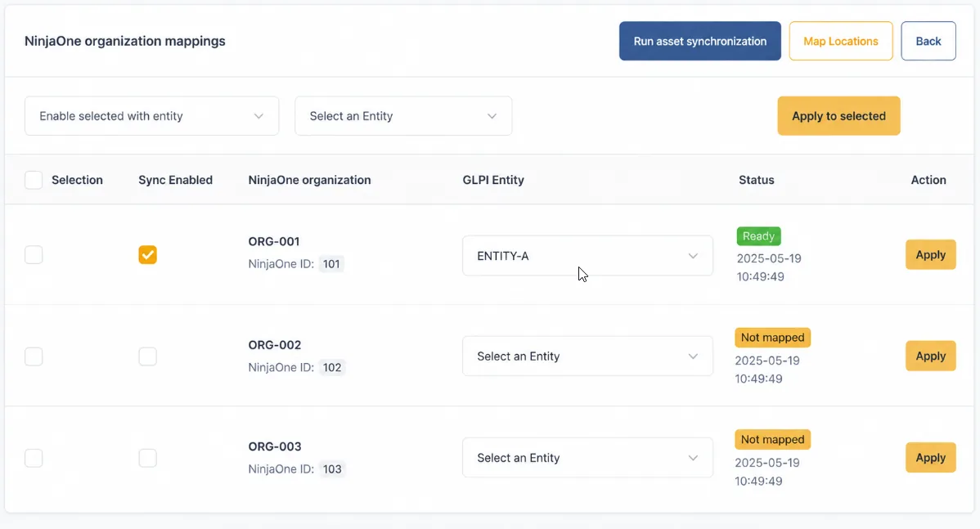
Task: Click Apply to selected button
Action: [838, 115]
